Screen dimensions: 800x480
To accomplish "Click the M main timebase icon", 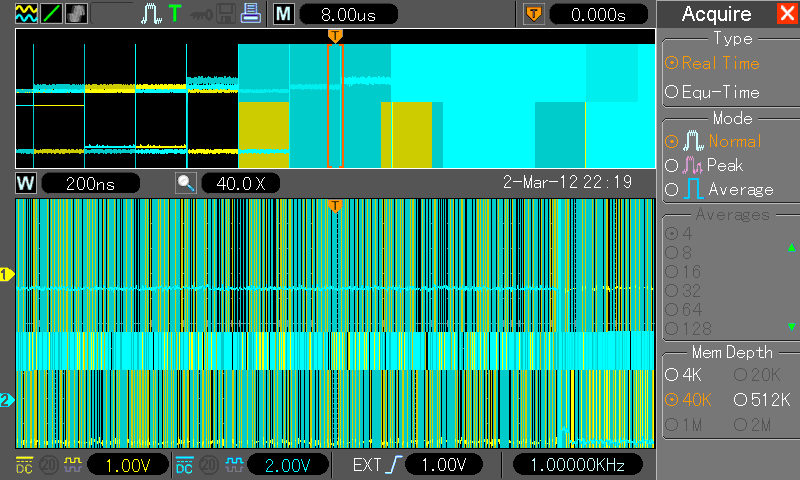I will click(x=283, y=14).
